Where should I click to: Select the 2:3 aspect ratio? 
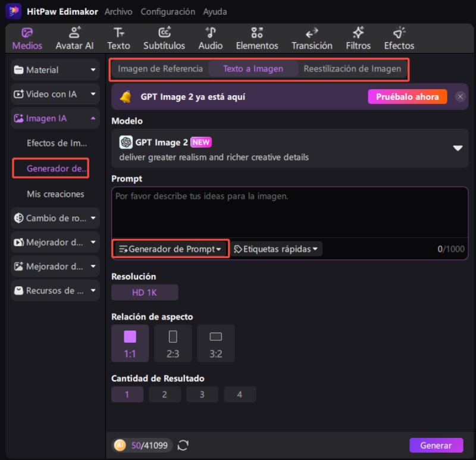coord(173,343)
